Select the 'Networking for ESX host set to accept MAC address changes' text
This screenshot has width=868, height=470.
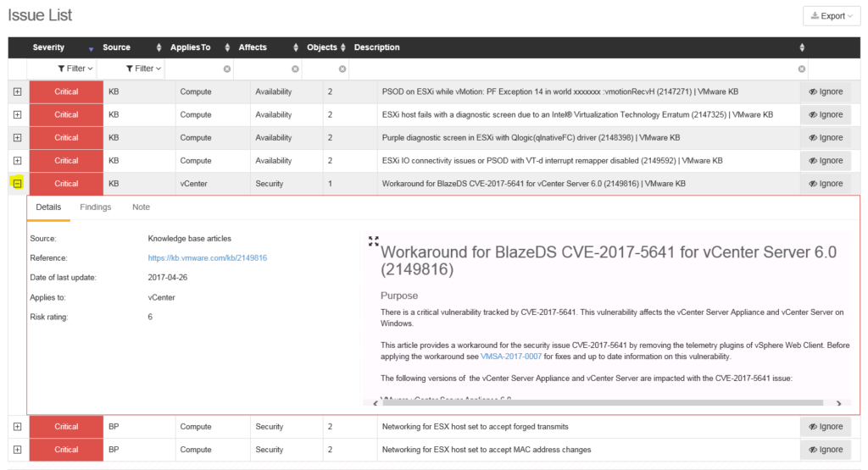(487, 450)
